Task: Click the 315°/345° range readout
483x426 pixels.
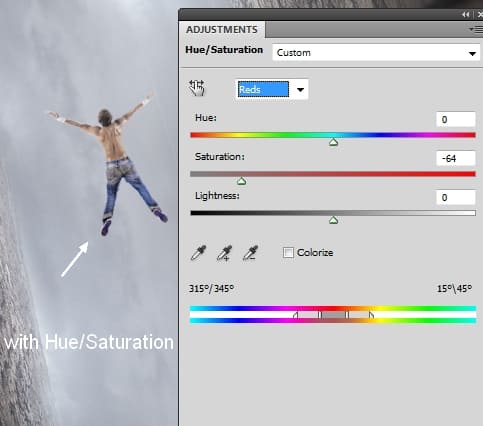Action: [x=211, y=288]
